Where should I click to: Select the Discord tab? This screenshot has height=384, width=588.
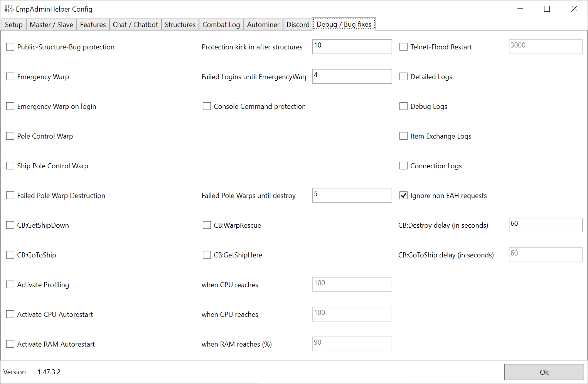coord(298,25)
